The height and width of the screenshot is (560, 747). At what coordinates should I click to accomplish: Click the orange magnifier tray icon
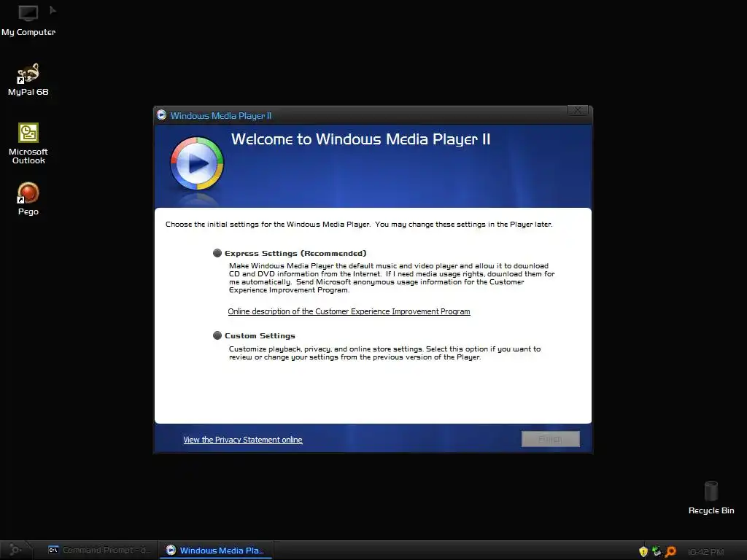coord(670,551)
